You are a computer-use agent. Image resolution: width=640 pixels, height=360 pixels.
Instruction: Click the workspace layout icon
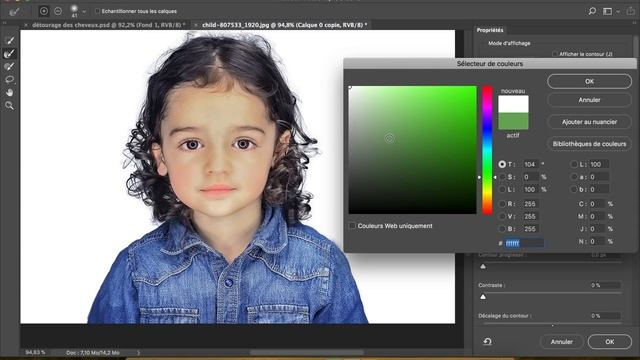(607, 11)
